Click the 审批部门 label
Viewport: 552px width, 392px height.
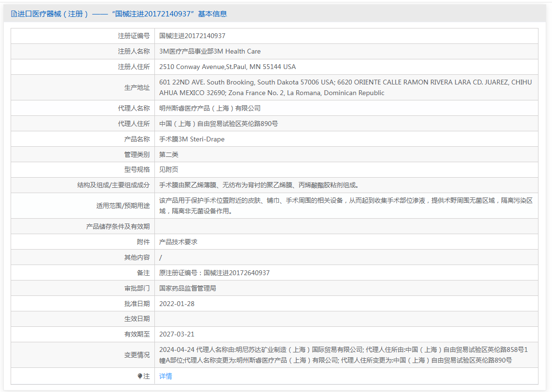(x=137, y=289)
